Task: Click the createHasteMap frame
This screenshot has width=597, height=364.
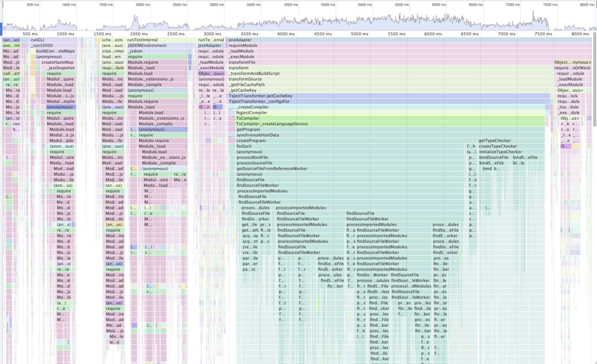Action: [58, 62]
